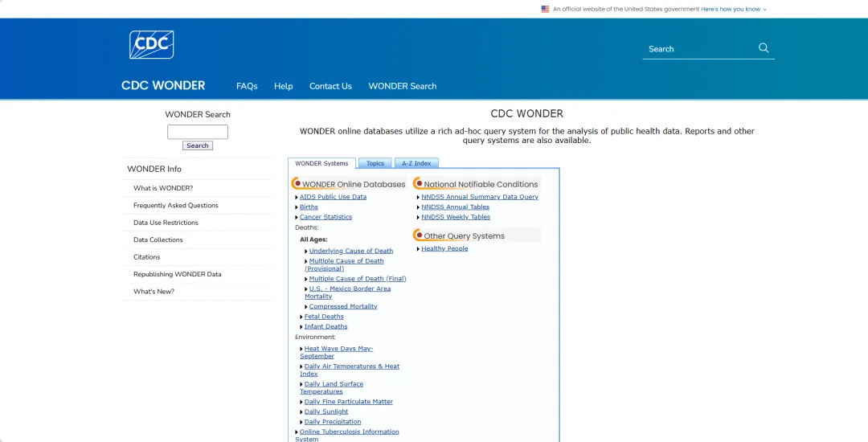Click the arrow bullet beside Compressed Mortality
The width and height of the screenshot is (868, 442).
tap(306, 306)
